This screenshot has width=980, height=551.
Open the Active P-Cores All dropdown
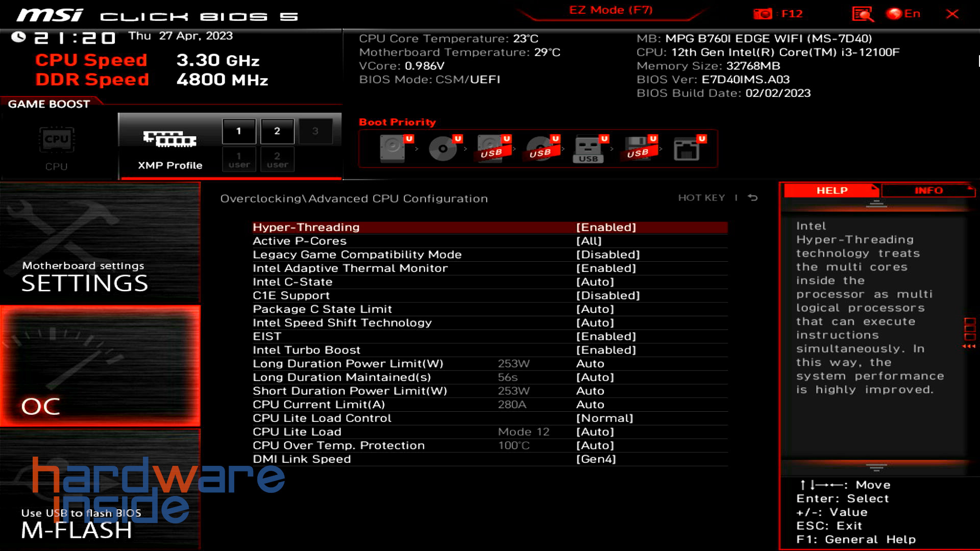pos(589,241)
